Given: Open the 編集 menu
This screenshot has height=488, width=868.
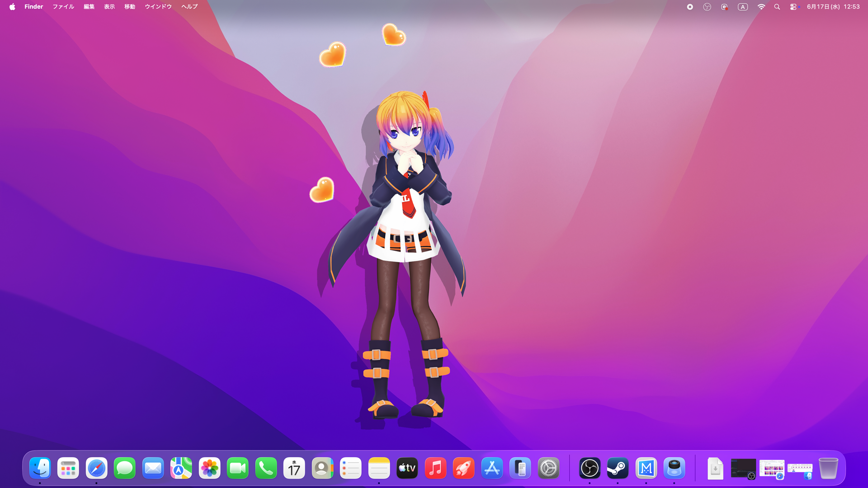Looking at the screenshot, I should [89, 7].
